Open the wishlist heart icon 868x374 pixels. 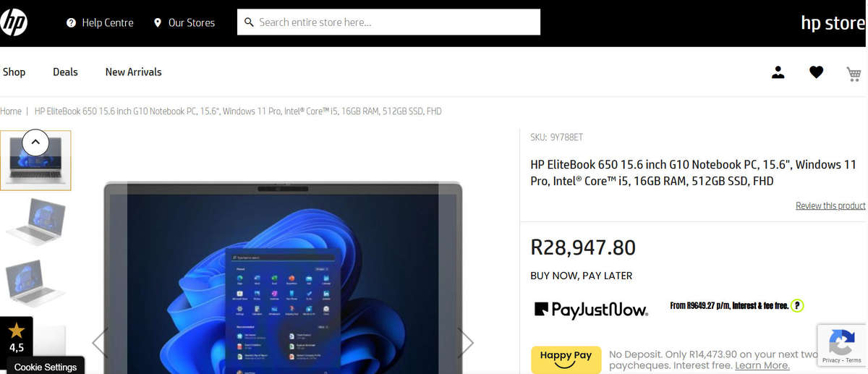816,72
